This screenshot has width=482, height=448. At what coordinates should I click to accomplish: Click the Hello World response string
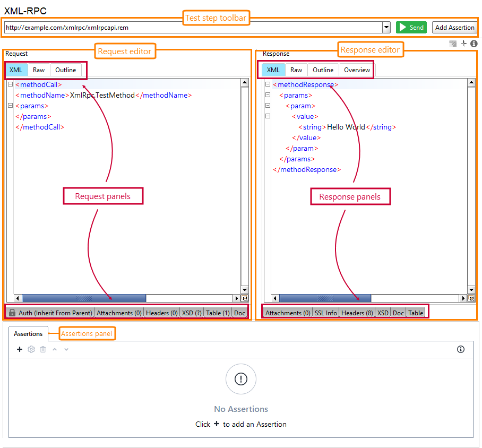tap(346, 127)
